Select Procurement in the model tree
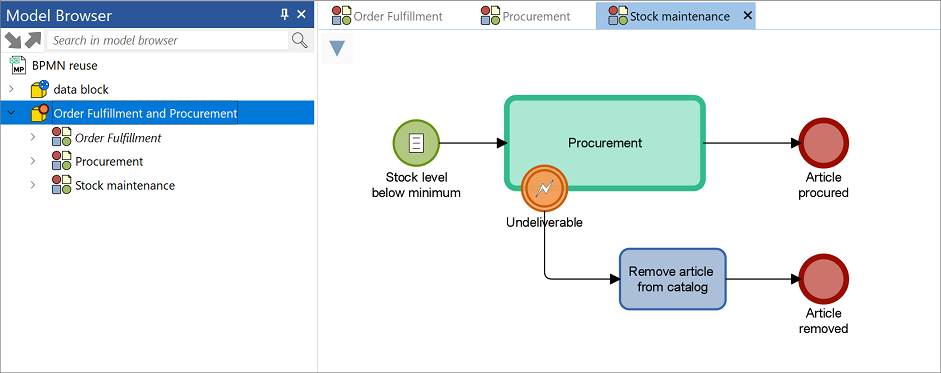 coord(109,161)
